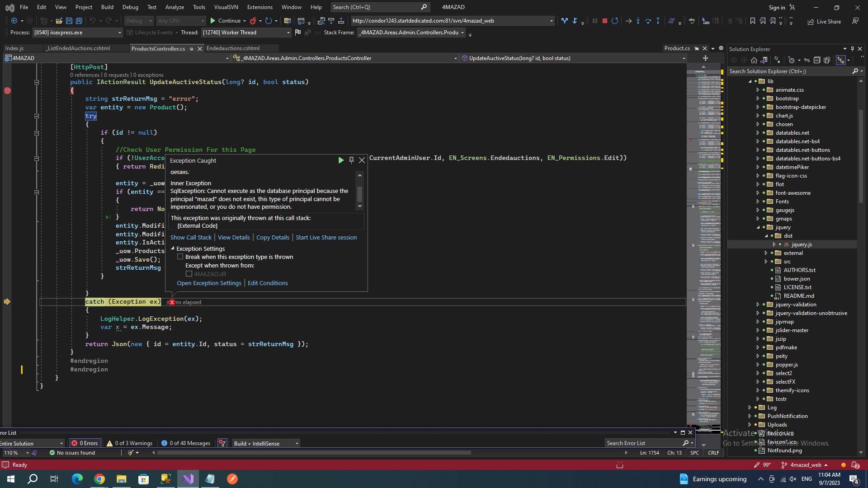Enable Break when this exception type is thrown
Screen dimensions: 868x488
pos(180,257)
